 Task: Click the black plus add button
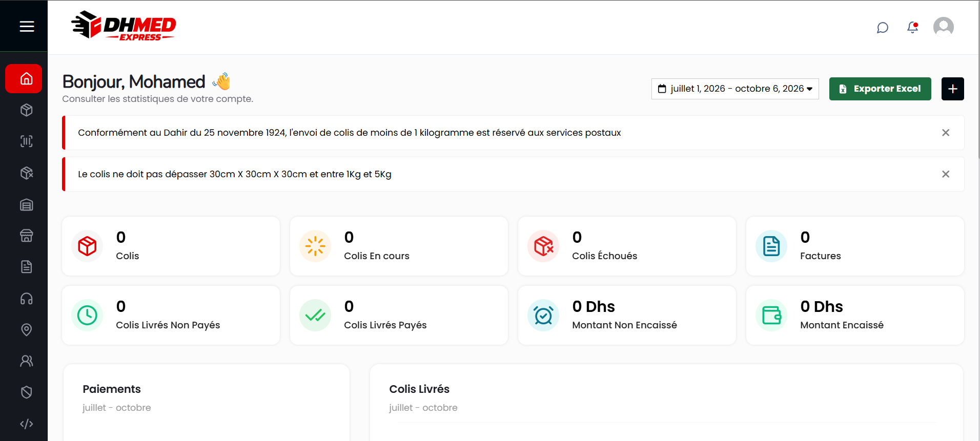(953, 89)
